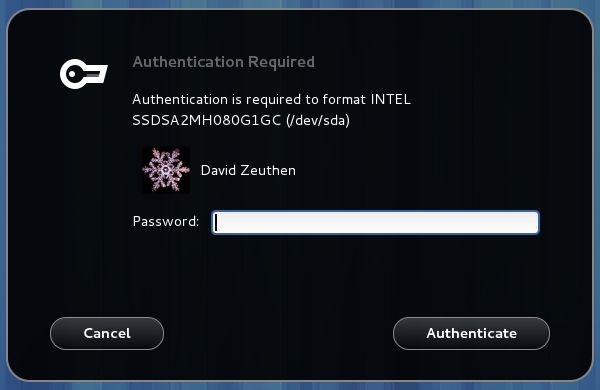Viewport: 600px width, 390px height.
Task: Choose David Zeuthen's snowflake picture
Action: (166, 170)
